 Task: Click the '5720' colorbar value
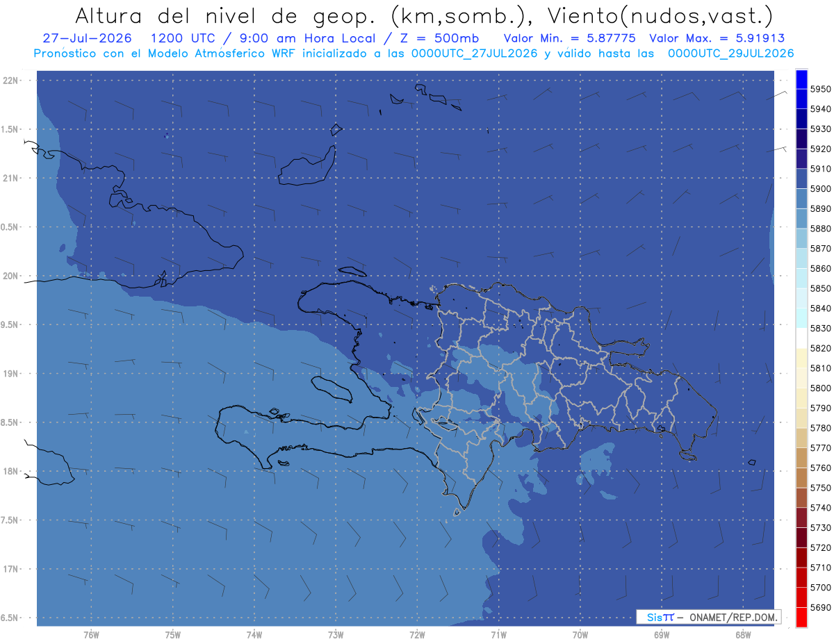pyautogui.click(x=821, y=548)
